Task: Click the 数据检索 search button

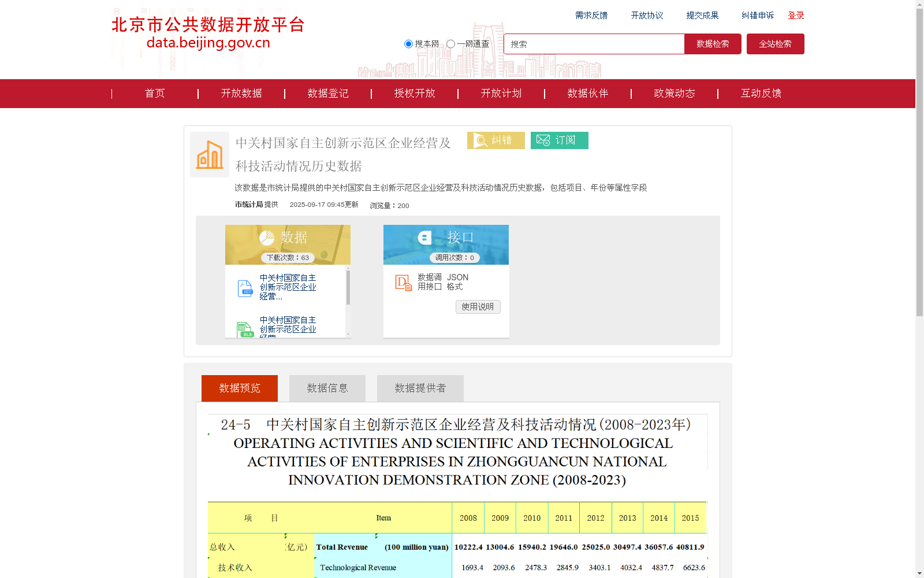Action: [x=713, y=44]
